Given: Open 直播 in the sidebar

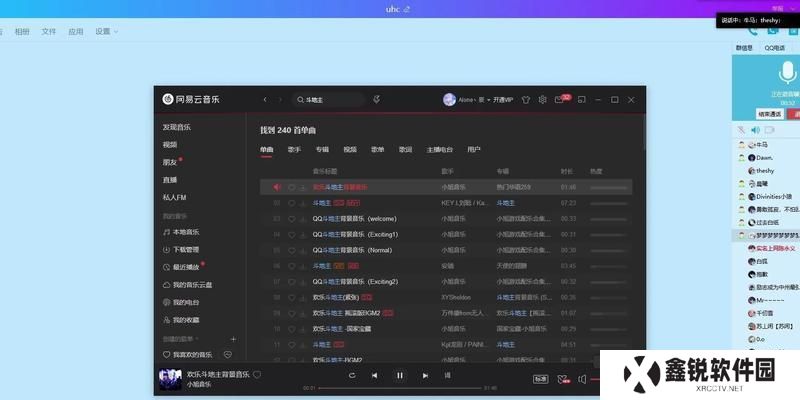Looking at the screenshot, I should [170, 180].
